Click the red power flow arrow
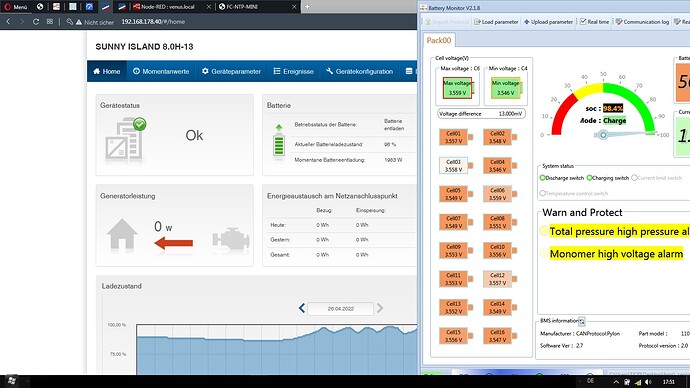This screenshot has height=388, width=690. click(174, 243)
